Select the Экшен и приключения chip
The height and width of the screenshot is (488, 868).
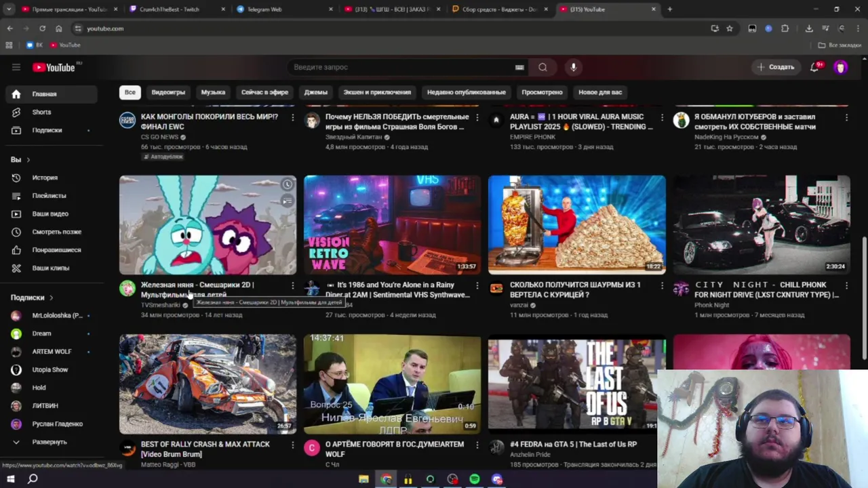tap(377, 92)
